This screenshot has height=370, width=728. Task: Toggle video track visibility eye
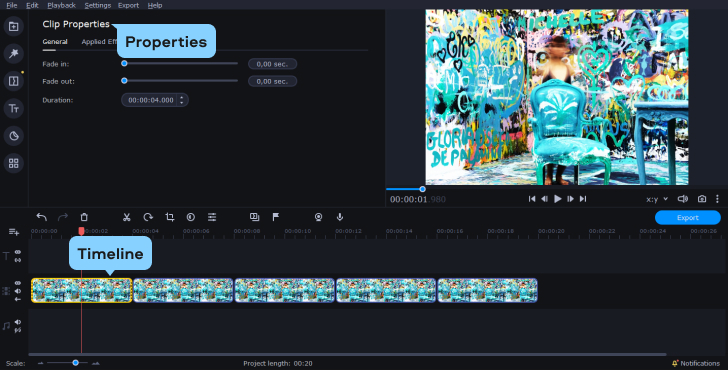(18, 283)
